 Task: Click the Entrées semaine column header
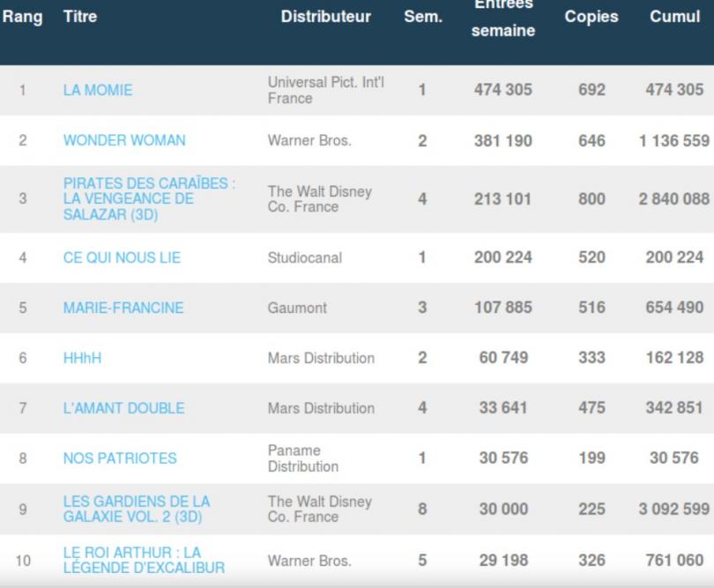coord(503,18)
